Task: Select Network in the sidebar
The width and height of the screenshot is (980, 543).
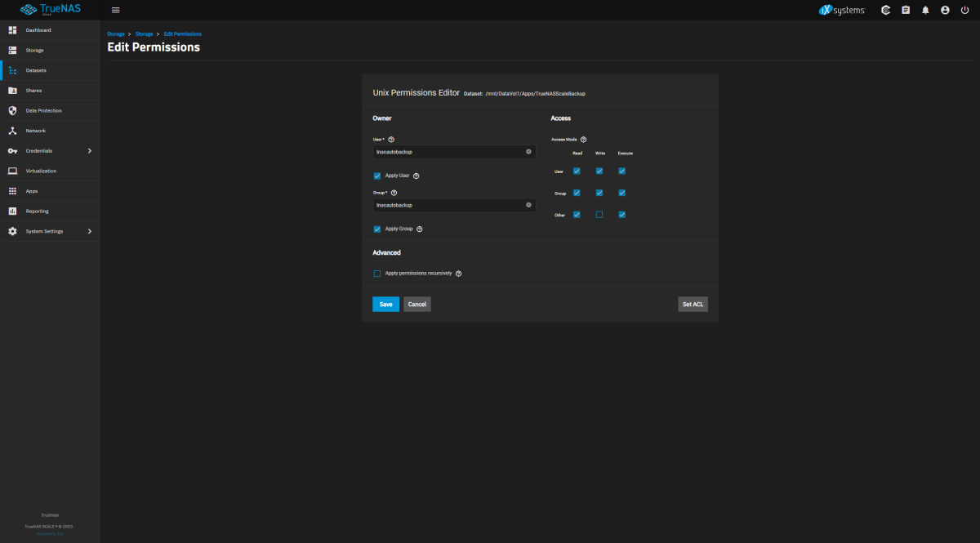Action: coord(50,131)
